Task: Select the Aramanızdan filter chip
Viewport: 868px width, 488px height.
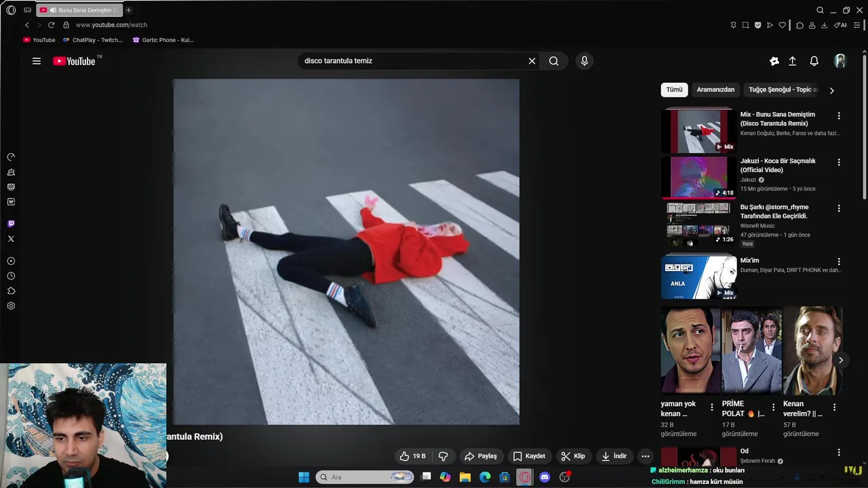Action: [715, 89]
